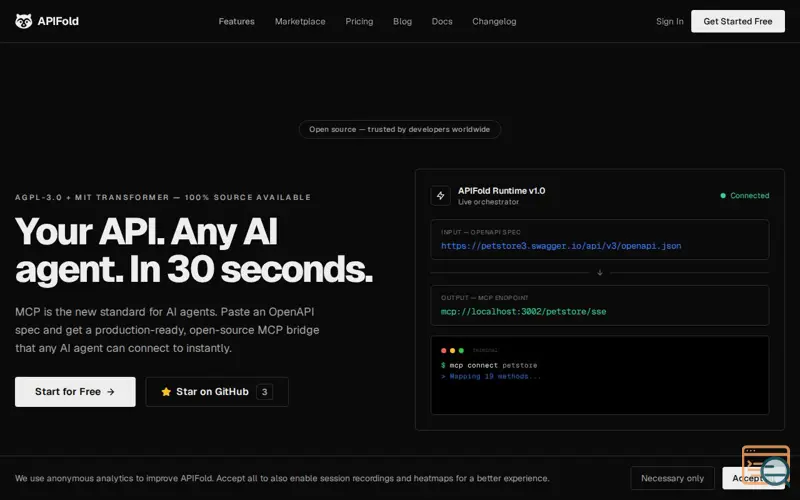
Task: Click the arrow in Start for Free button
Action: pyautogui.click(x=111, y=392)
